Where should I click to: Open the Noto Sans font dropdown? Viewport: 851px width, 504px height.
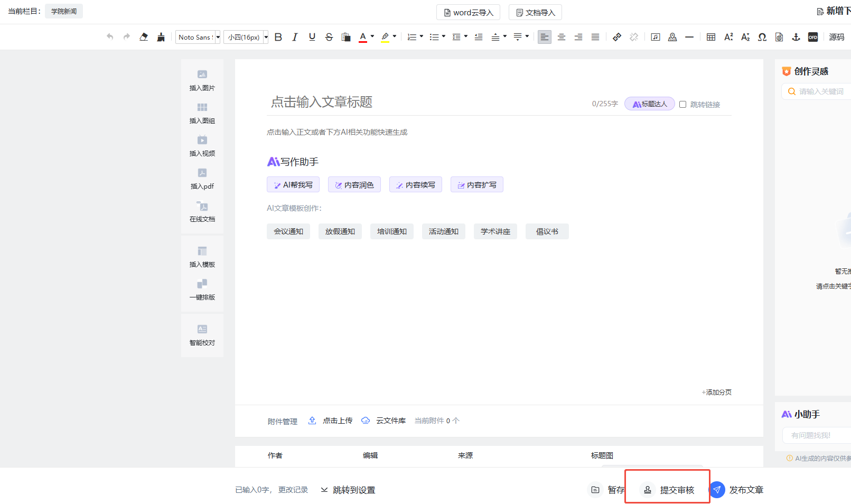(198, 37)
